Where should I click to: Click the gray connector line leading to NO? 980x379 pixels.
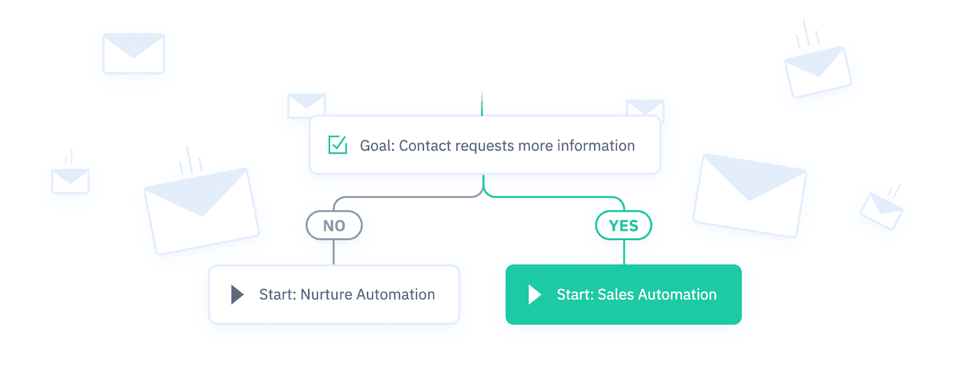[404, 197]
